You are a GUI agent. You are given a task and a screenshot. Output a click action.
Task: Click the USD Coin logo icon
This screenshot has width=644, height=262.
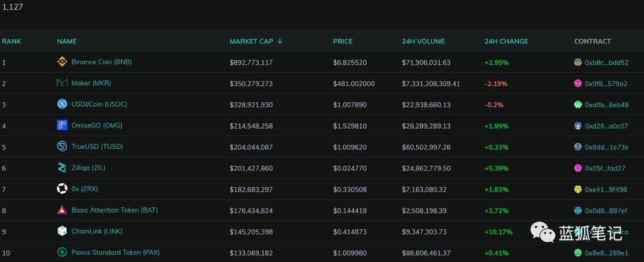pyautogui.click(x=62, y=104)
